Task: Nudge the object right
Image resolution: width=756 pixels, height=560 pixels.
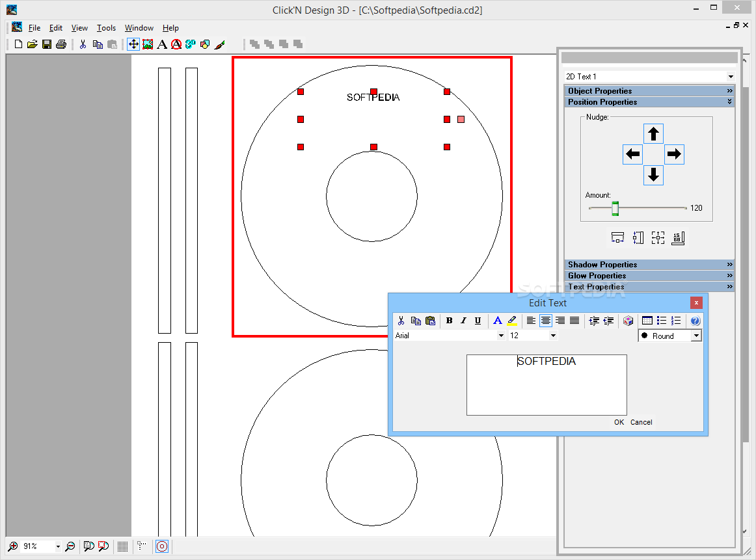Action: [x=674, y=154]
